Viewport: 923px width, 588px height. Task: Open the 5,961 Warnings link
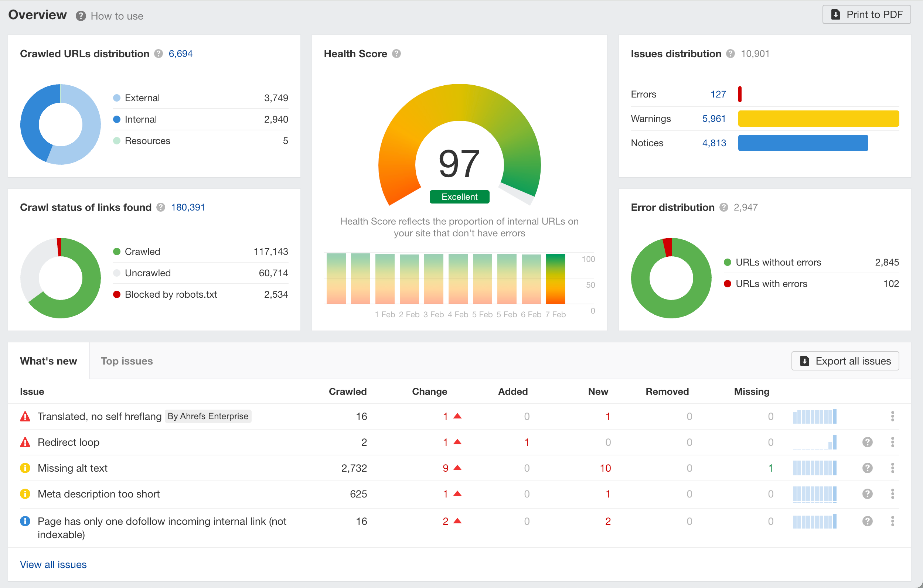click(714, 119)
